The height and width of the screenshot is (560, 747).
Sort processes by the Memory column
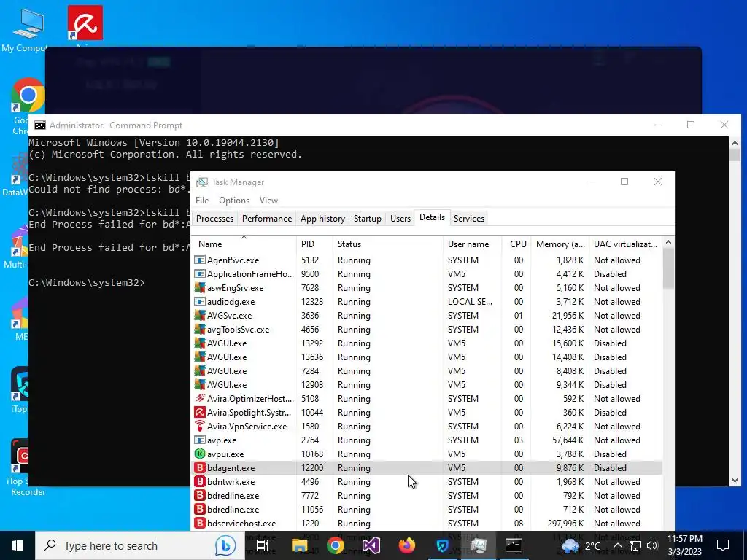pos(560,244)
